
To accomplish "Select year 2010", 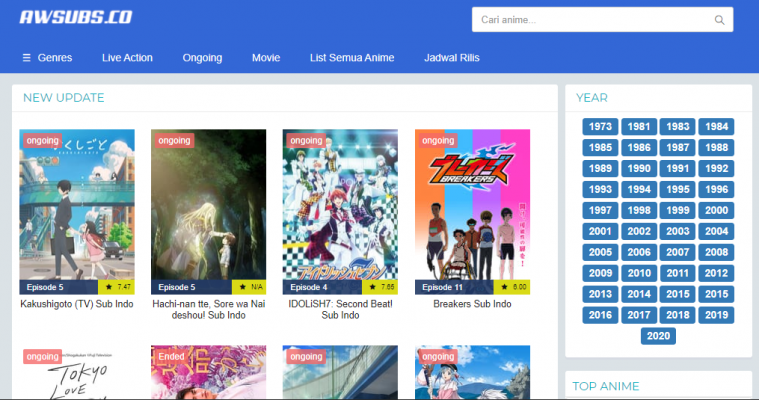I will click(639, 273).
